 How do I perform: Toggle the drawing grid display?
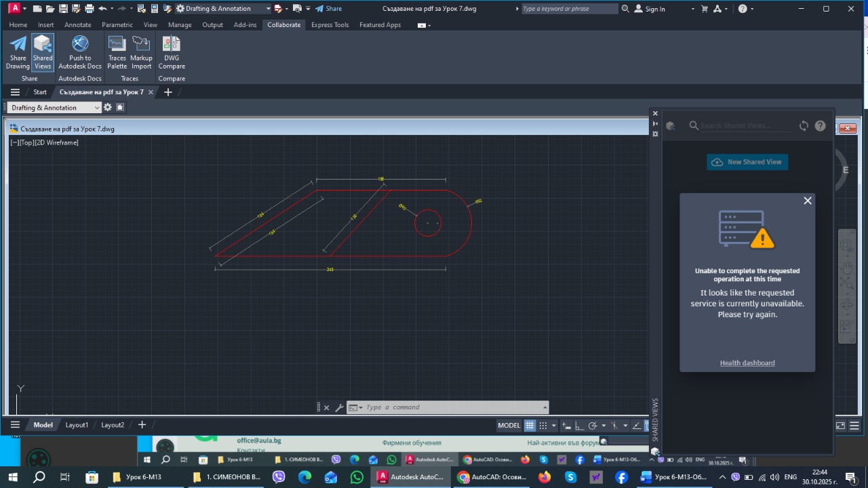click(x=530, y=426)
